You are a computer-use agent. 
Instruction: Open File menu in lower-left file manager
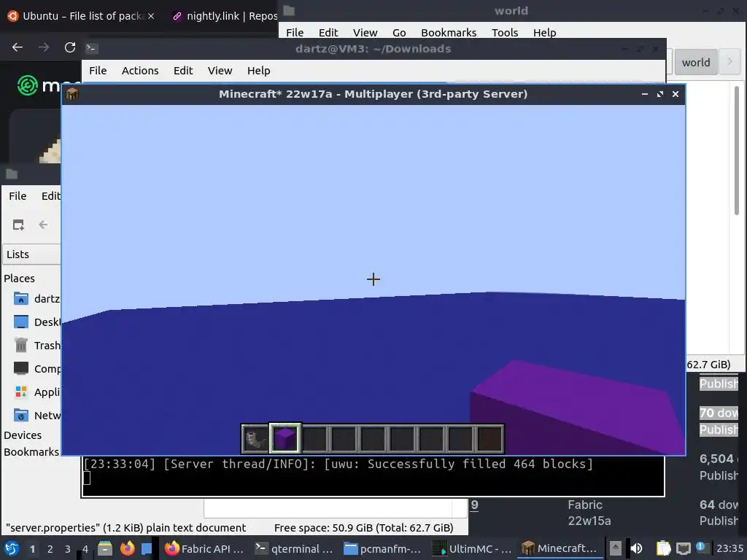pos(18,195)
